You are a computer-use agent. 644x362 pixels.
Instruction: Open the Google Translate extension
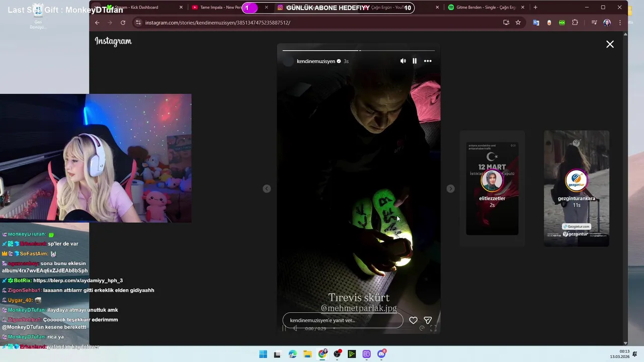pyautogui.click(x=536, y=23)
